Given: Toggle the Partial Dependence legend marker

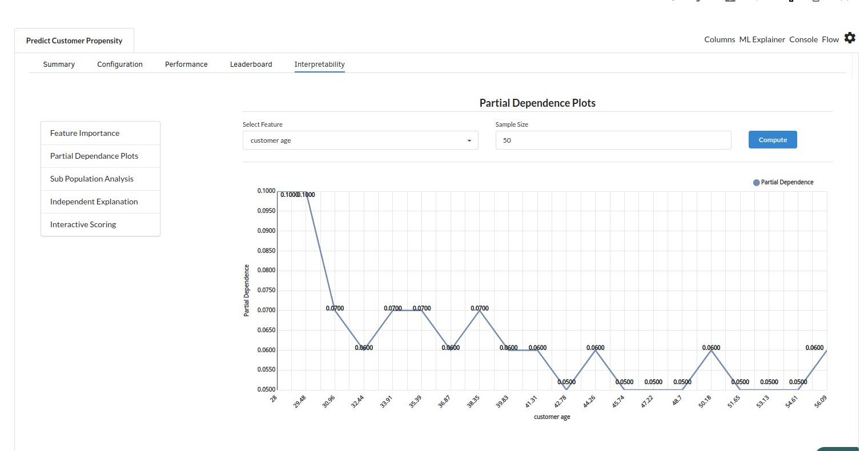Looking at the screenshot, I should pyautogui.click(x=757, y=183).
